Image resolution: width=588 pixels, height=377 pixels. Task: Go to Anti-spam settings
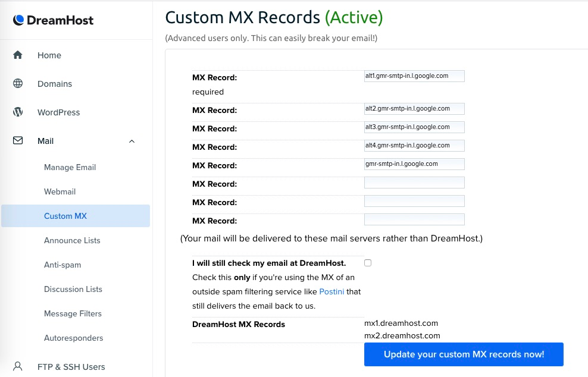(62, 265)
